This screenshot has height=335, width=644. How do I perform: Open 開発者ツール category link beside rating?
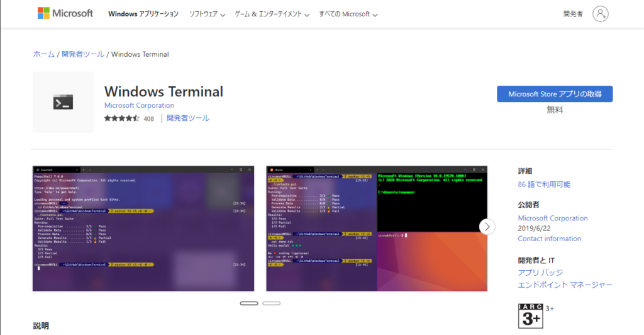(188, 118)
